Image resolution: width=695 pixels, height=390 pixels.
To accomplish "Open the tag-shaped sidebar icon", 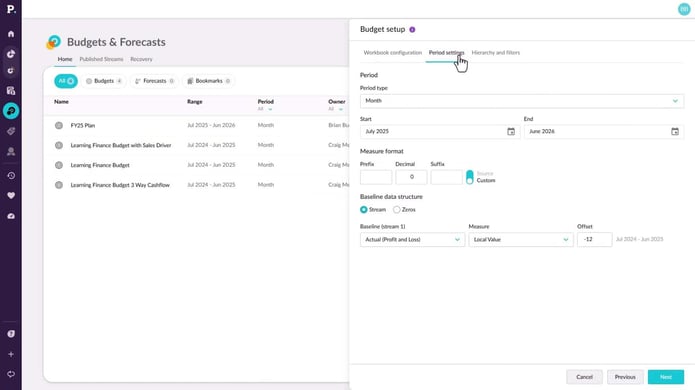I will coord(11,131).
